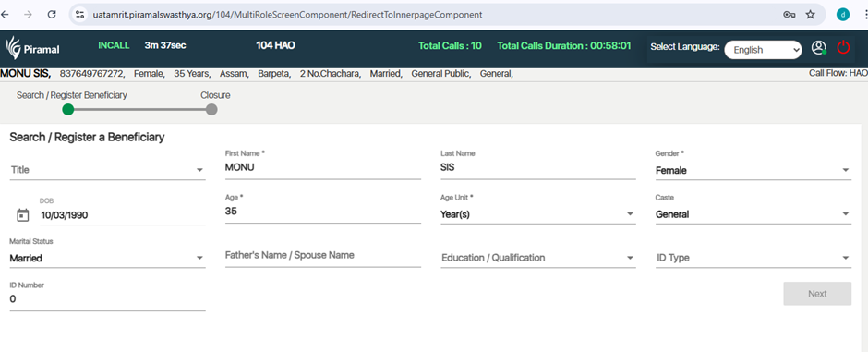The width and height of the screenshot is (868, 352).
Task: Click the Total Calls : 10 text
Action: [450, 46]
